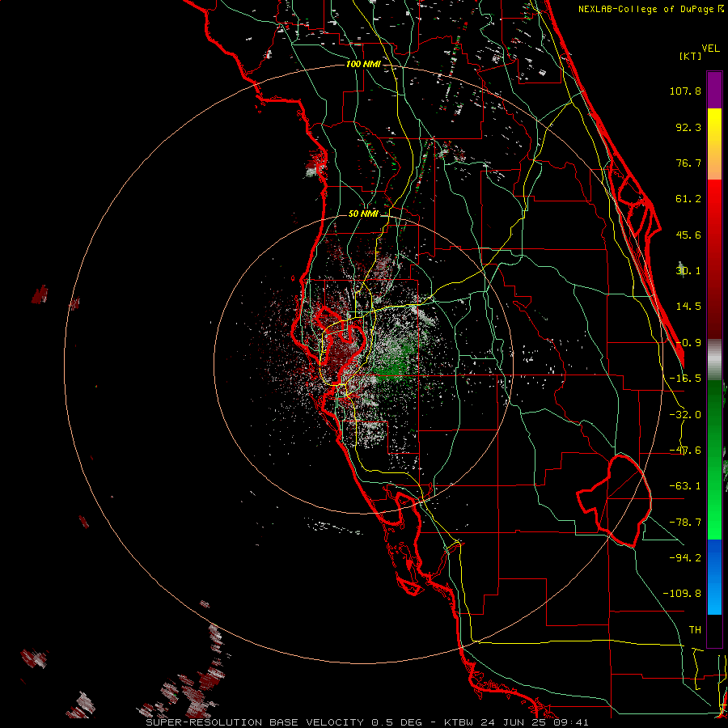Select the -78.7 scale value
728x728 pixels.
point(685,523)
